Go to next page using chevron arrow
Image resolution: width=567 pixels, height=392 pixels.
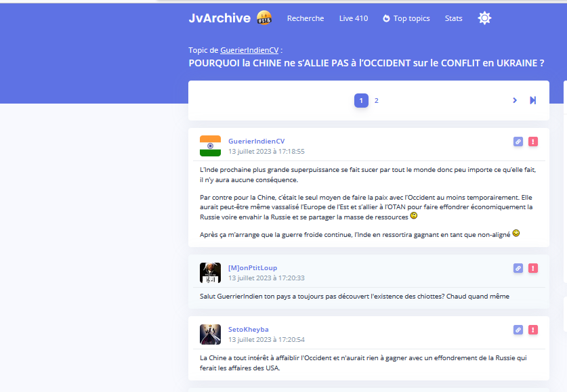(515, 100)
